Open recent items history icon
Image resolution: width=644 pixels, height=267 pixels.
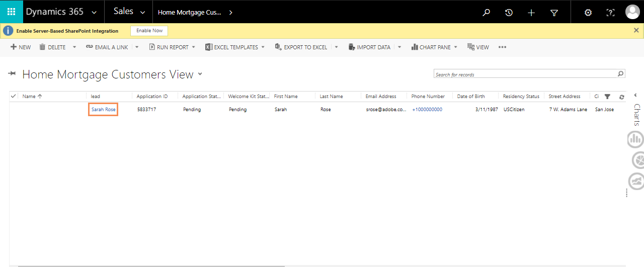coord(509,13)
